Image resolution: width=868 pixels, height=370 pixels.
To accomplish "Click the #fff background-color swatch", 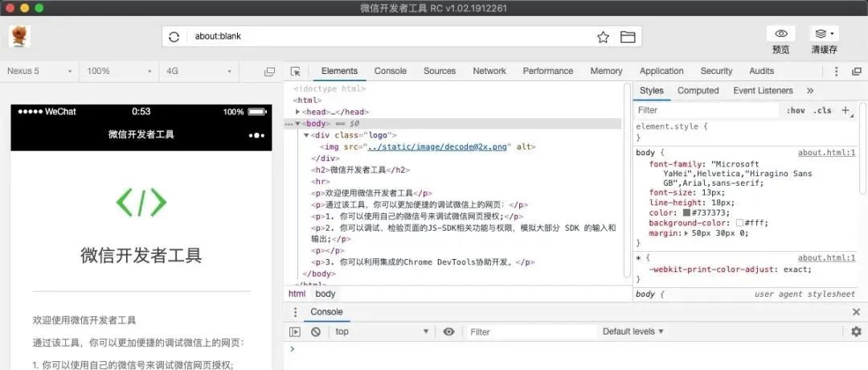I will pos(739,223).
